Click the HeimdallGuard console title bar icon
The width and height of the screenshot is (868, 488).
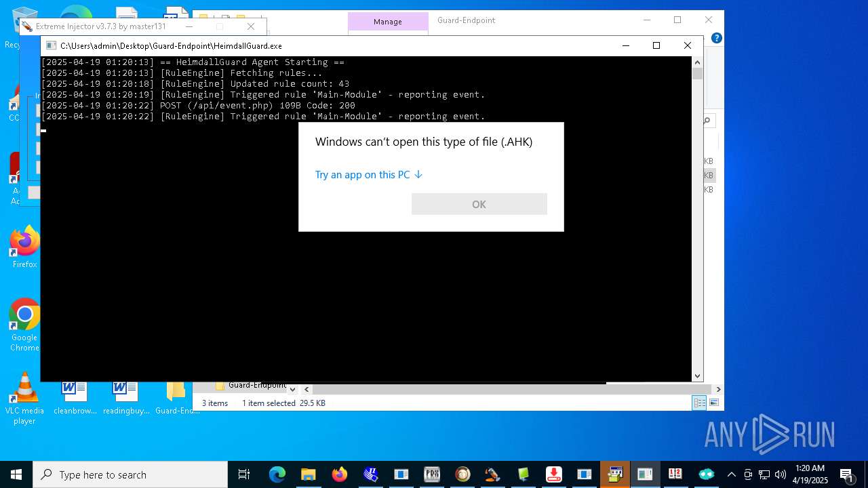tap(51, 45)
